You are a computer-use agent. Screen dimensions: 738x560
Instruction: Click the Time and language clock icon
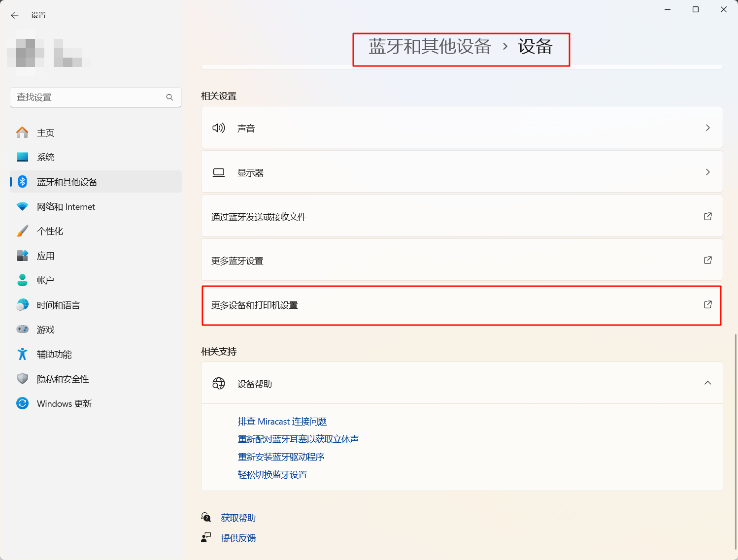coord(22,305)
